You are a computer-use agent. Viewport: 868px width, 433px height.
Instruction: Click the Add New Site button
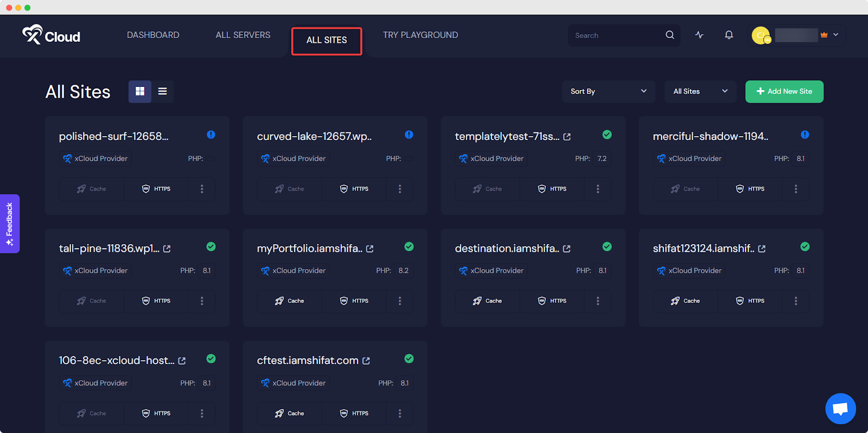(784, 91)
